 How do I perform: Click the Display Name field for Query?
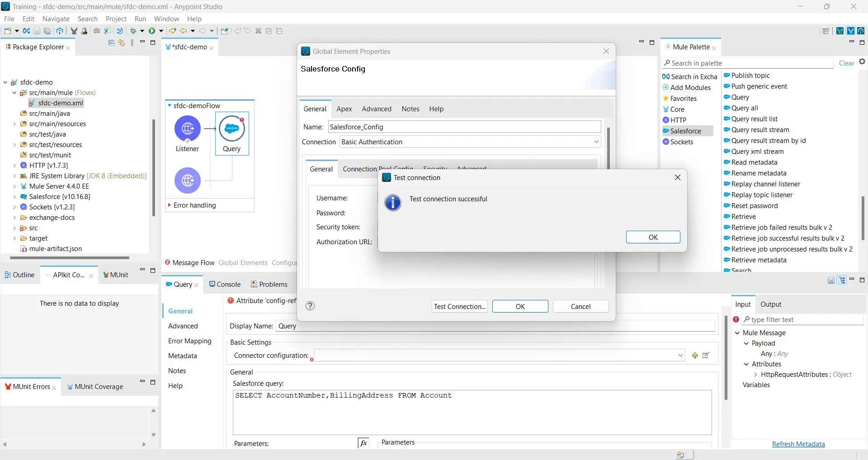pos(495,326)
